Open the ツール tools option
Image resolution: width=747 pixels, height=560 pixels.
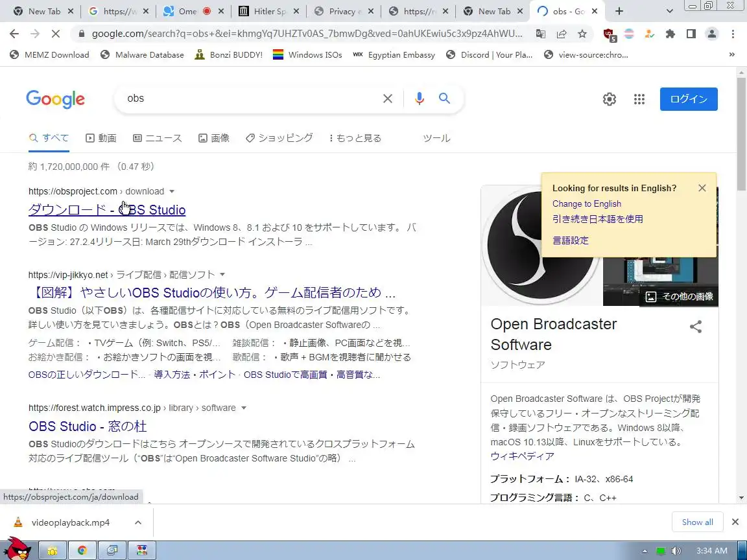436,138
